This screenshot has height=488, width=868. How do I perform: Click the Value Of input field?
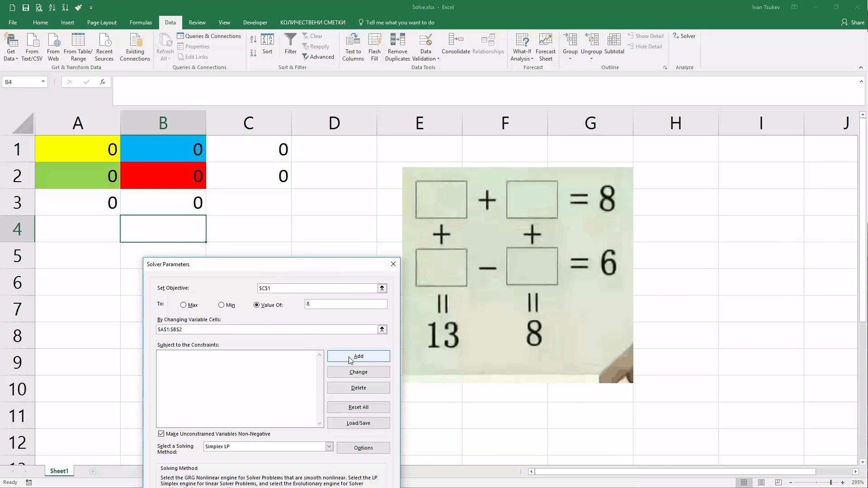(345, 304)
